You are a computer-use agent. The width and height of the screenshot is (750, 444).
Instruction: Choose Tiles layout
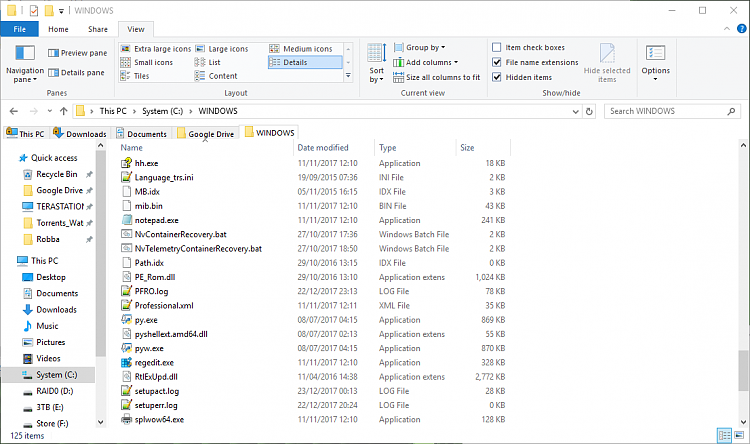135,76
